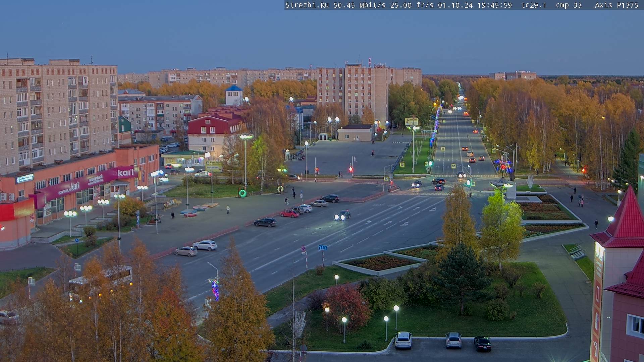Click the Strezhi.Ru overlay text

tap(307, 5)
